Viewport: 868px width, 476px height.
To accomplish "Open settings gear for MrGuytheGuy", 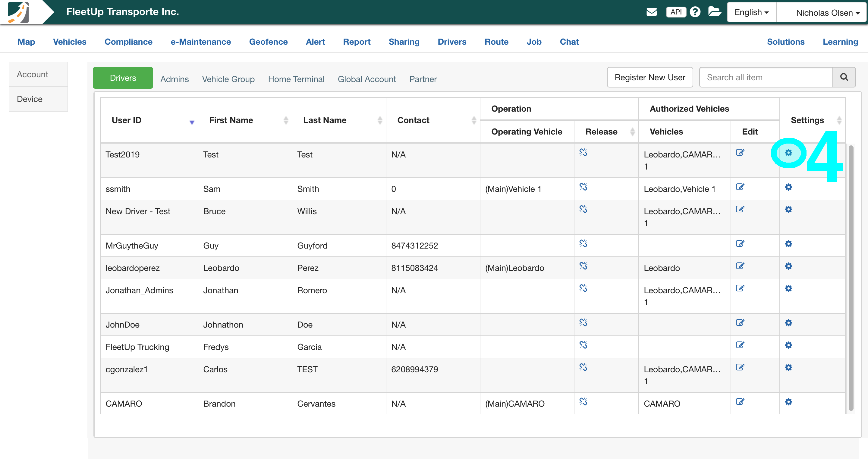I will (788, 244).
